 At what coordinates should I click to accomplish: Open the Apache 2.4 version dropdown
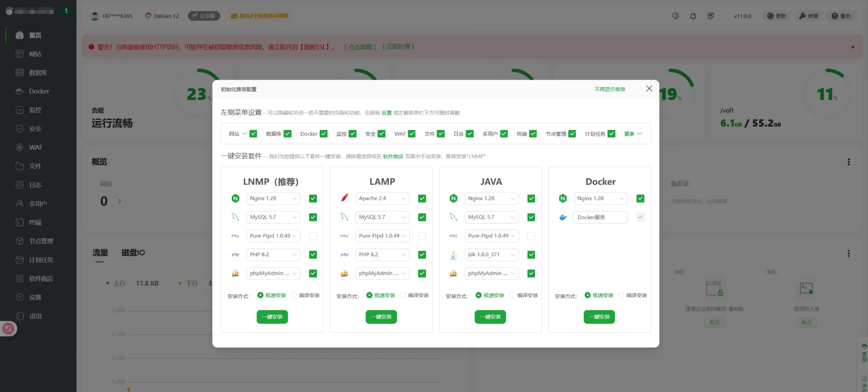click(382, 199)
